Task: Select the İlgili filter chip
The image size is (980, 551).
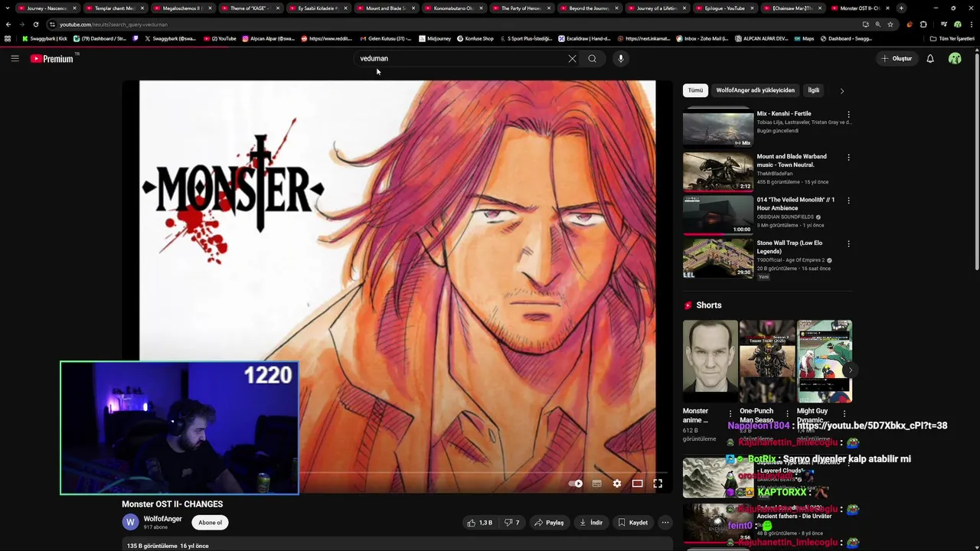Action: pos(813,90)
